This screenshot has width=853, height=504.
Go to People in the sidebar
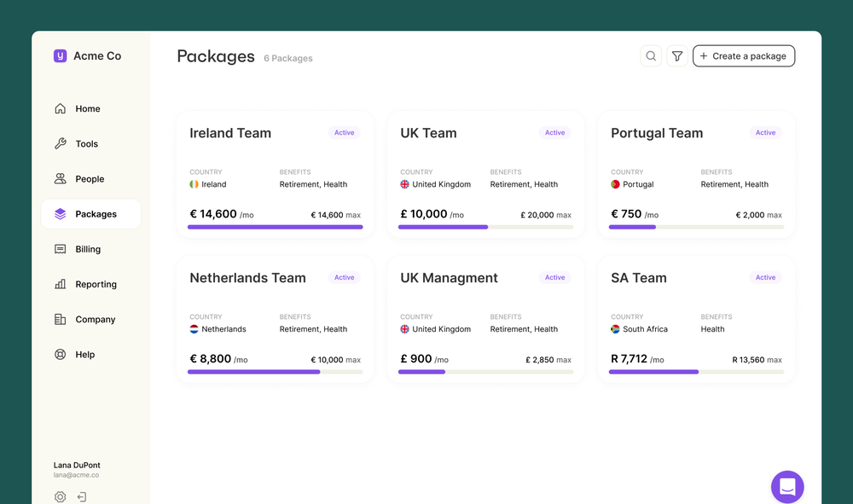(90, 179)
